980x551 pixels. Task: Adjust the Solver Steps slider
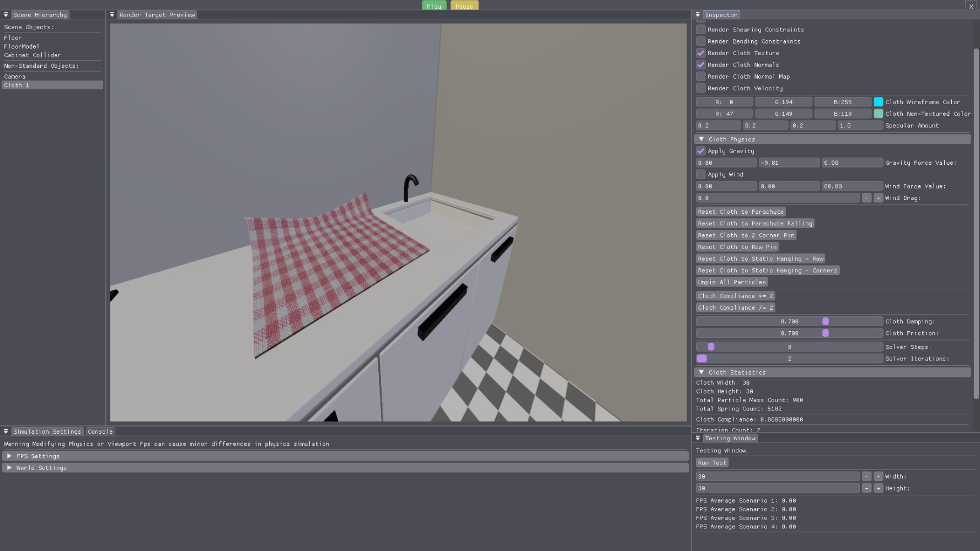(789, 347)
